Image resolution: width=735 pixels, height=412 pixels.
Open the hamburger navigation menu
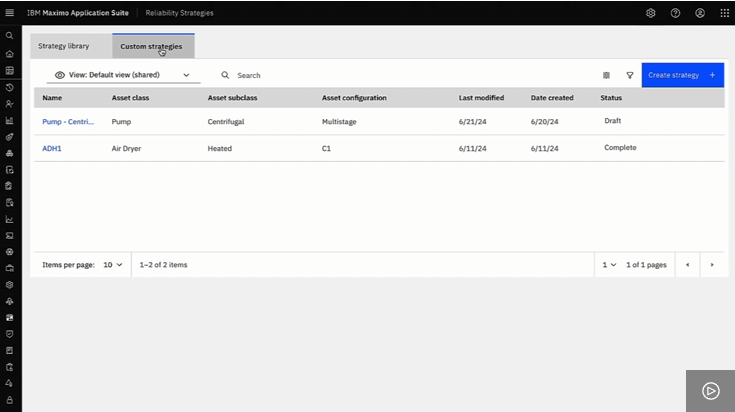point(9,13)
